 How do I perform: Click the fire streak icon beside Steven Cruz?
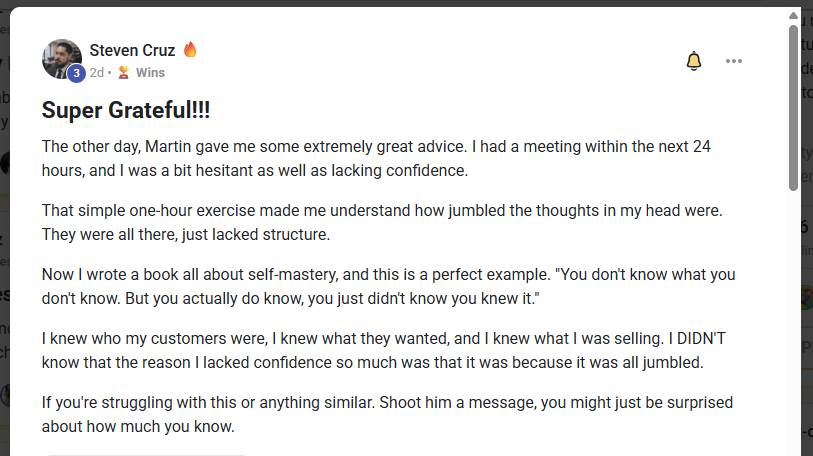pyautogui.click(x=190, y=49)
